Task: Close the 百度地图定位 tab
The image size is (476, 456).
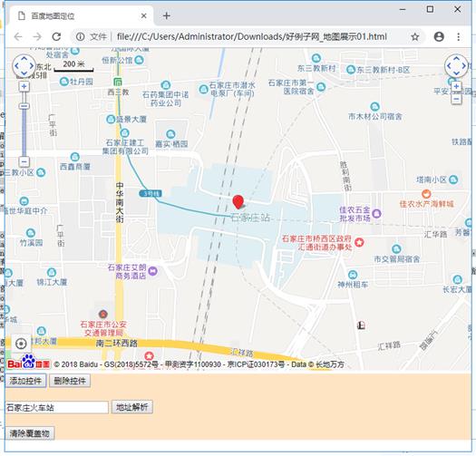Action: [x=144, y=15]
